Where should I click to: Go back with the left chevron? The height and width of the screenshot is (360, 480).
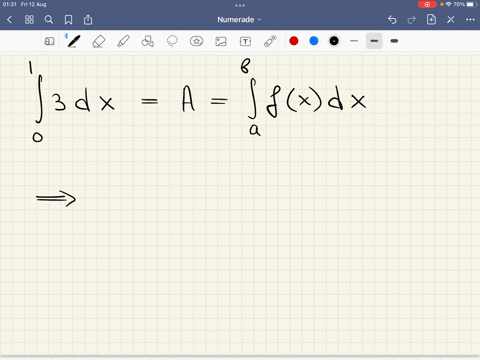pyautogui.click(x=9, y=20)
